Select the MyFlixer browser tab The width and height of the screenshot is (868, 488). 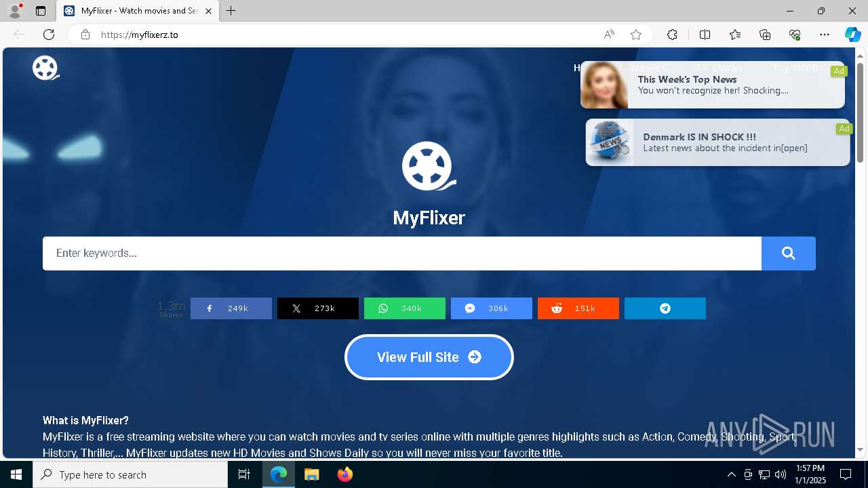point(137,11)
